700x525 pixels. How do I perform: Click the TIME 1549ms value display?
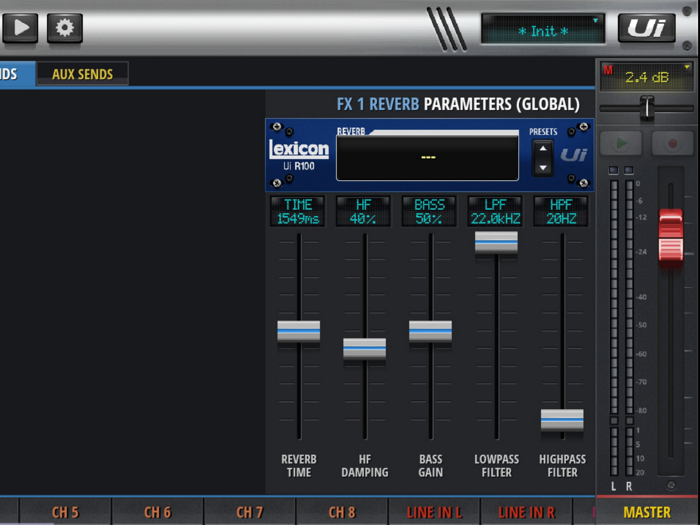(x=298, y=211)
